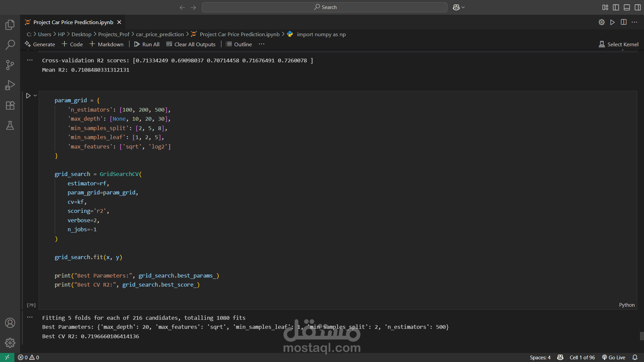Toggle the secondary side bar layout
The height and width of the screenshot is (362, 644).
coord(638,7)
